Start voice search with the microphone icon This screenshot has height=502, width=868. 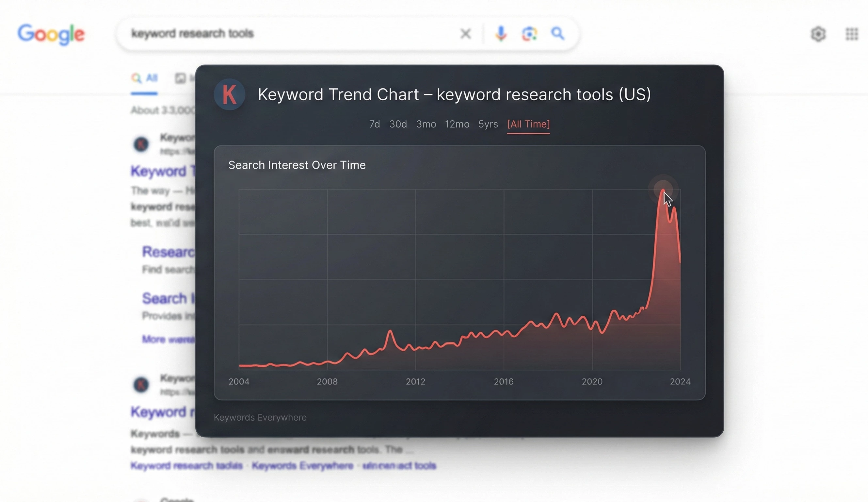pyautogui.click(x=501, y=33)
